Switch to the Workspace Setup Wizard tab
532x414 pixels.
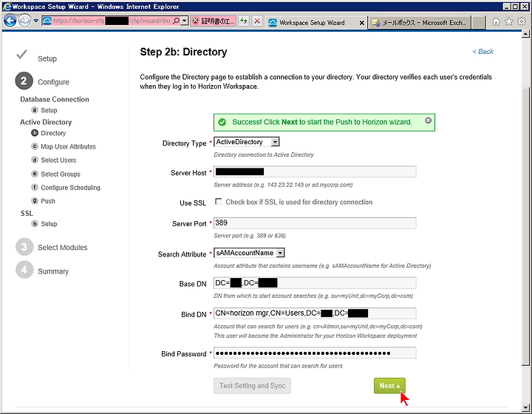312,23
